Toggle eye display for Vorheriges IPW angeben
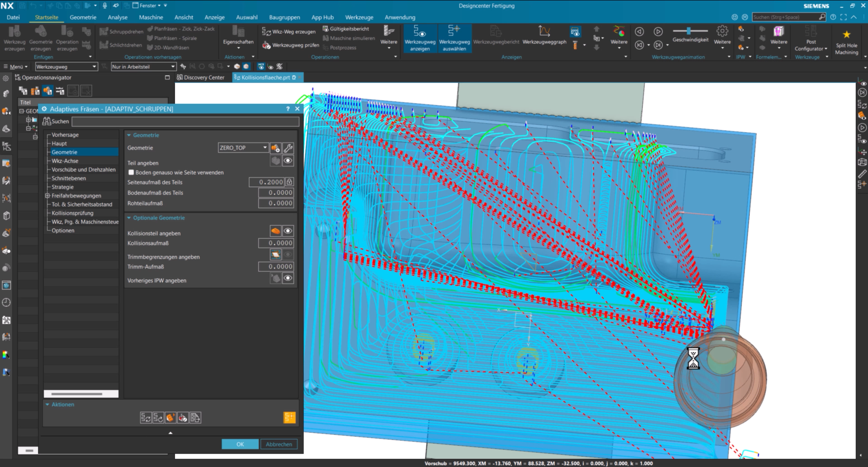Viewport: 868px width, 467px height. [x=288, y=278]
